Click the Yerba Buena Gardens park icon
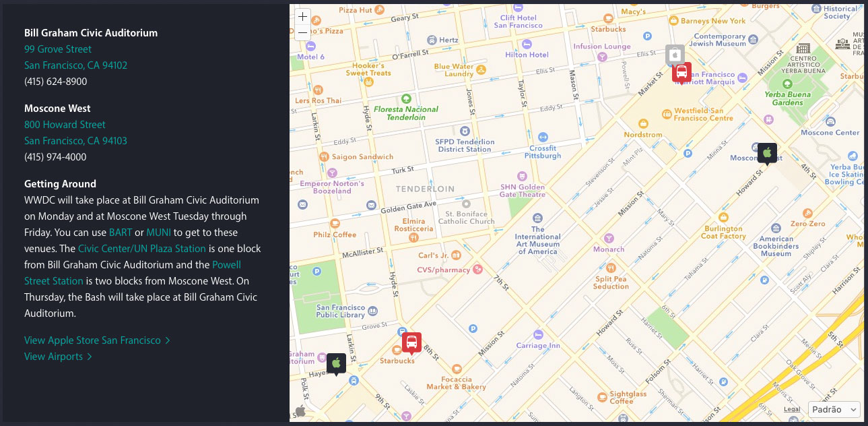This screenshot has width=868, height=426. 787,84
